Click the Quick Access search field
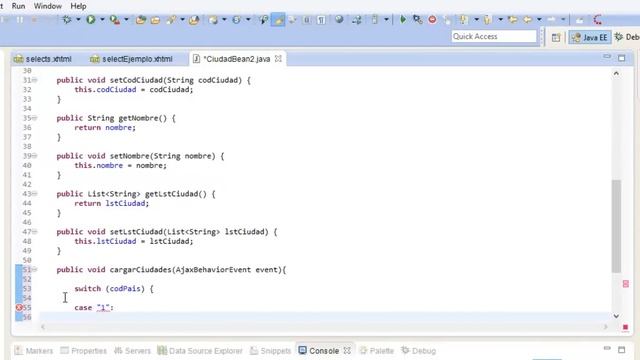 [494, 36]
